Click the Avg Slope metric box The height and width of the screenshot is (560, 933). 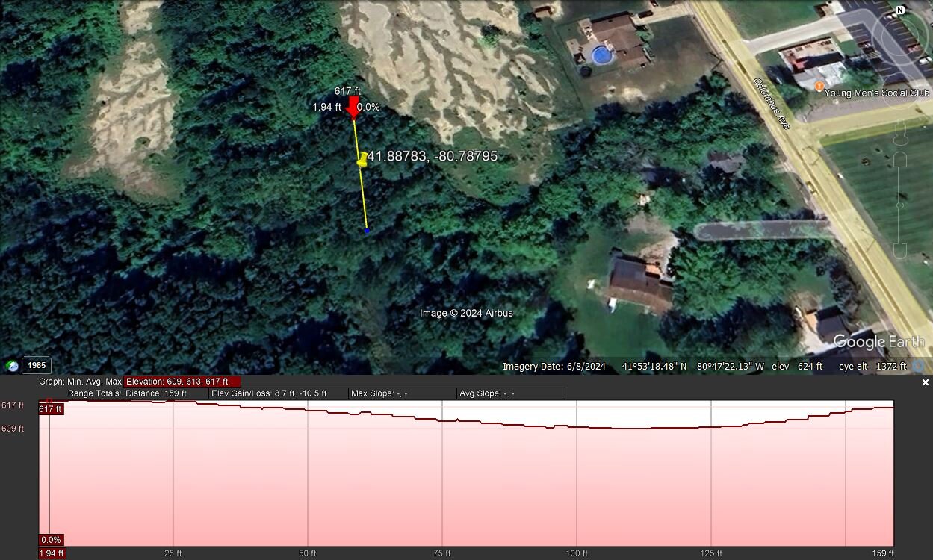click(510, 393)
